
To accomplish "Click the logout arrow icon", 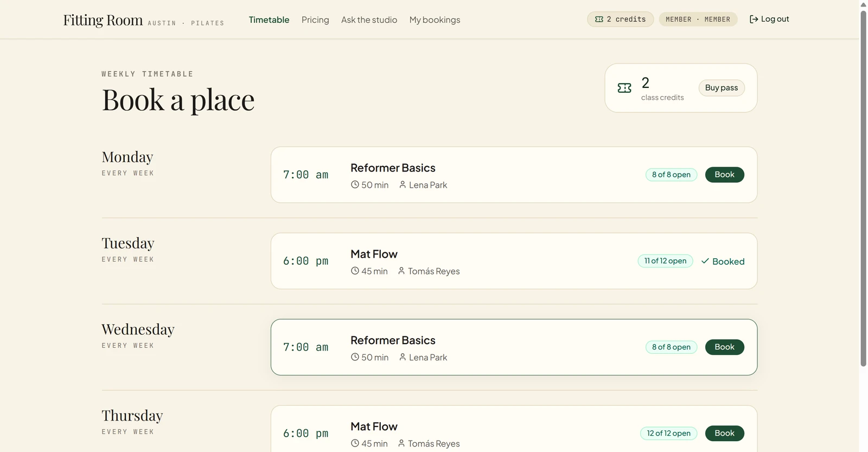I will point(754,20).
